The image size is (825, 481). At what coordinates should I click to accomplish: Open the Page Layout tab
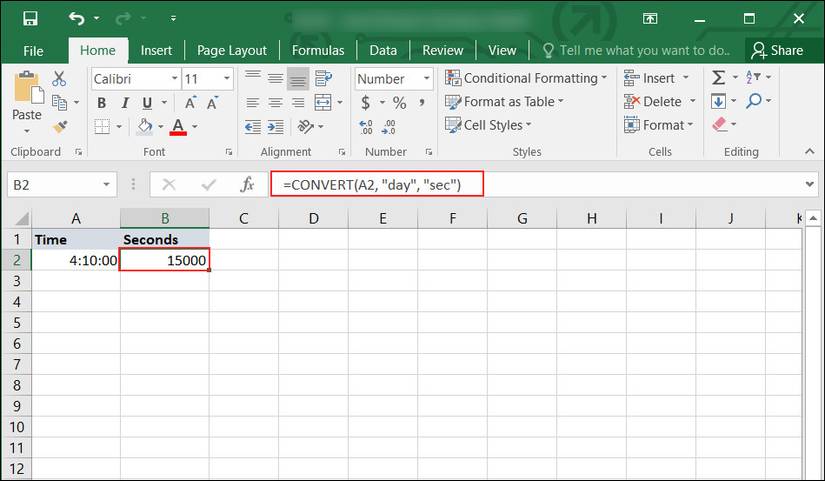232,50
